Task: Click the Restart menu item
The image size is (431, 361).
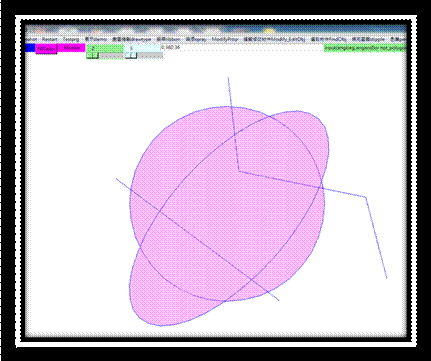Action: click(x=49, y=39)
